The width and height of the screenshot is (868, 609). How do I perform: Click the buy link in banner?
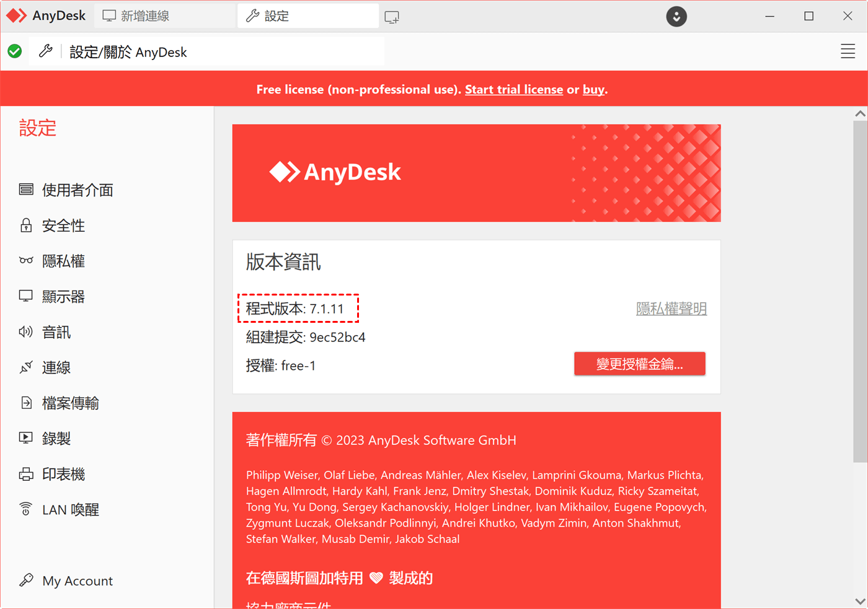pyautogui.click(x=593, y=89)
